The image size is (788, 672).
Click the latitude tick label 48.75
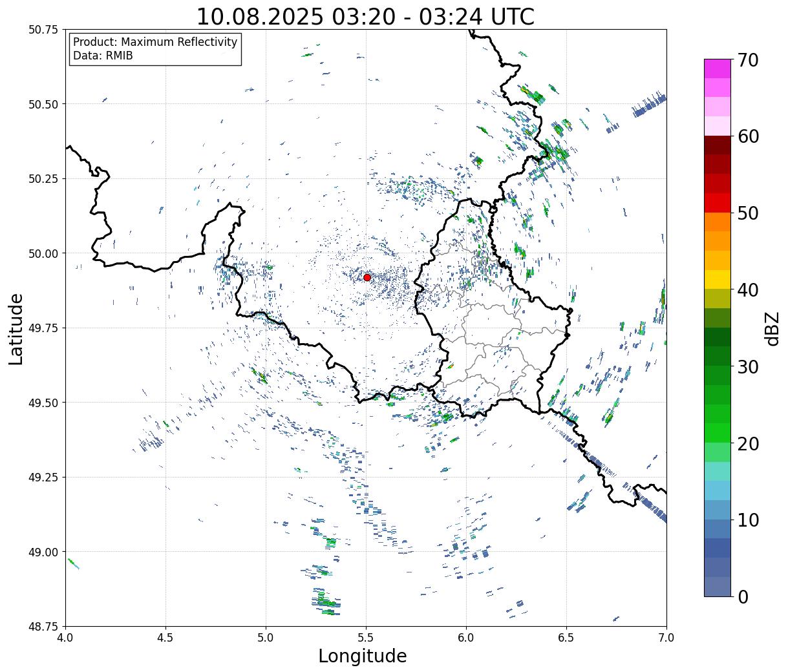[43, 626]
